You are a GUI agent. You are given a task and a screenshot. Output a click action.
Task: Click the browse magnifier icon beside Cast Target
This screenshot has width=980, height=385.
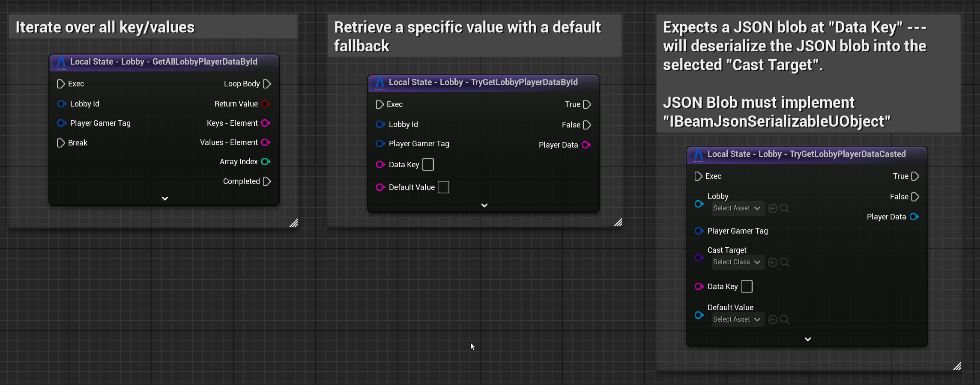pos(784,262)
